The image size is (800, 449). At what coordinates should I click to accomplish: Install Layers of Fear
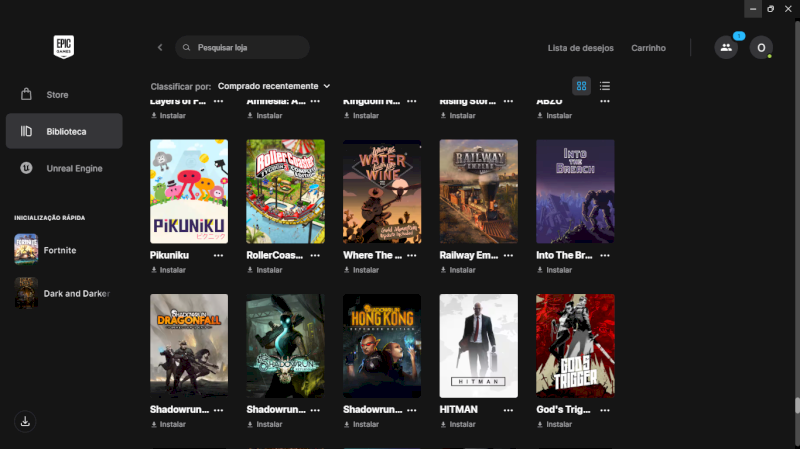tap(168, 116)
